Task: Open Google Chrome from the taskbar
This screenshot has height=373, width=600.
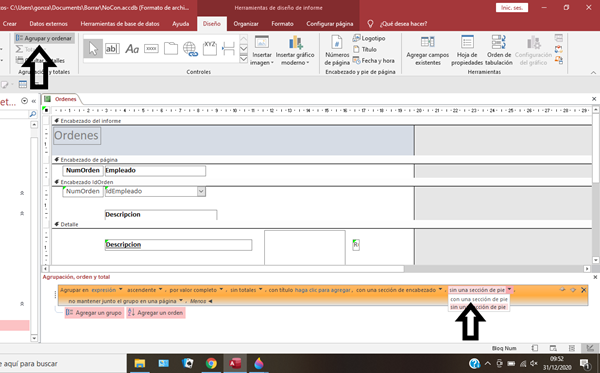Action: (x=211, y=363)
